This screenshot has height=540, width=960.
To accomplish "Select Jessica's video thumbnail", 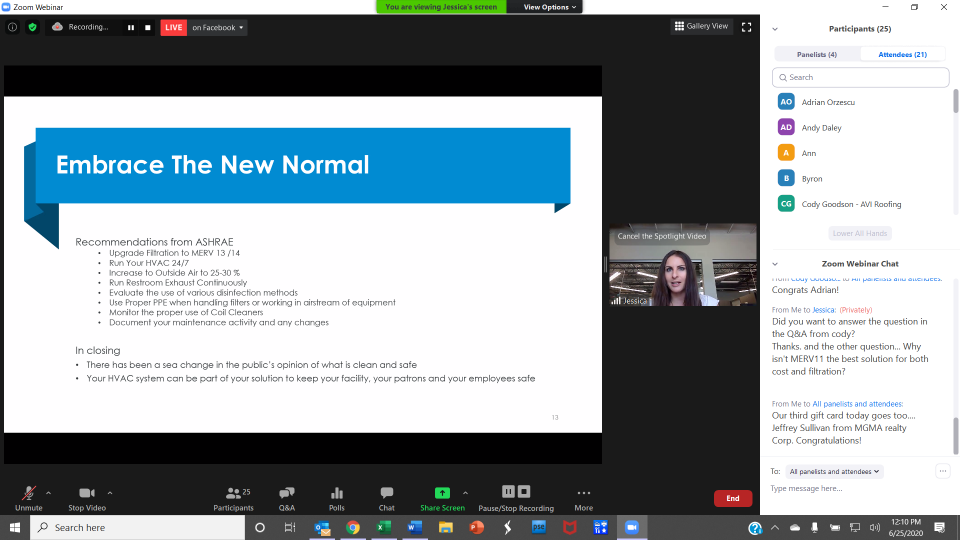I will click(x=683, y=264).
